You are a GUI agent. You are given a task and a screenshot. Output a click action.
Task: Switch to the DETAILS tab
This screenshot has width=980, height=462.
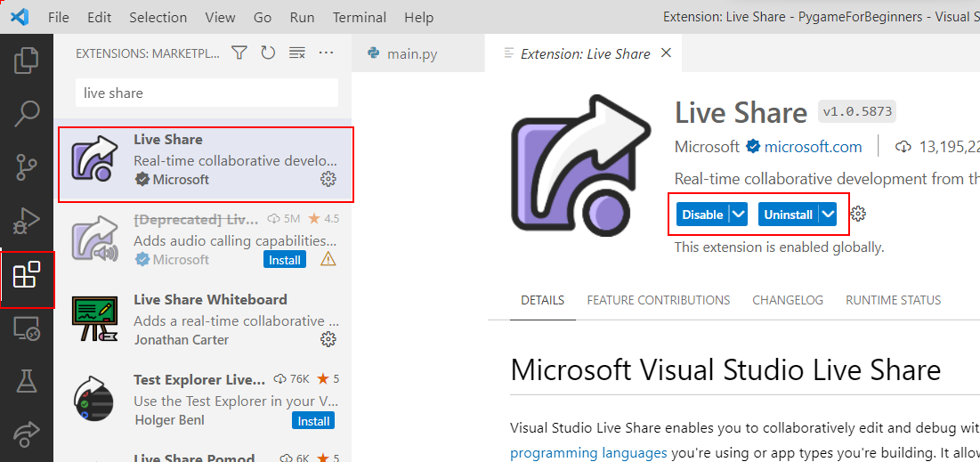tap(542, 300)
